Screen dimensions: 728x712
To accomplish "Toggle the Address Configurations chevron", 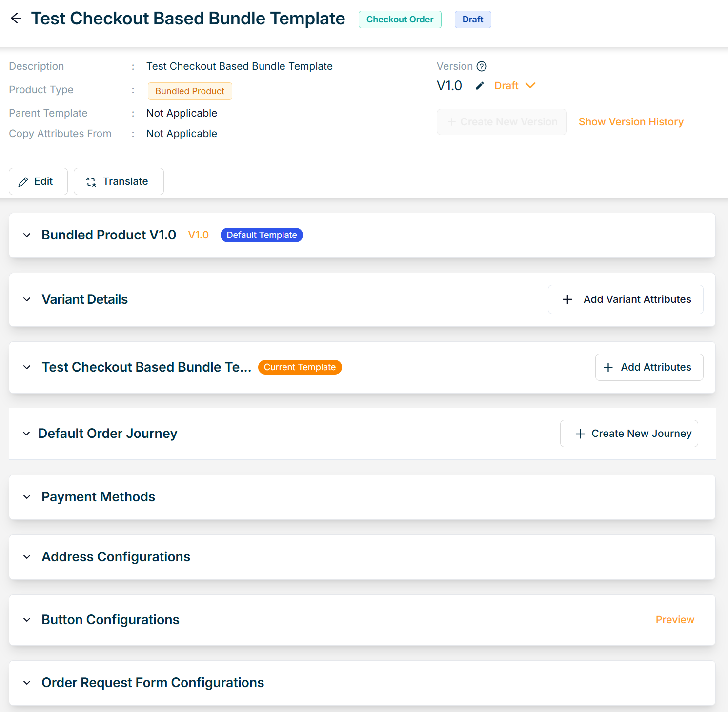I will (x=27, y=557).
